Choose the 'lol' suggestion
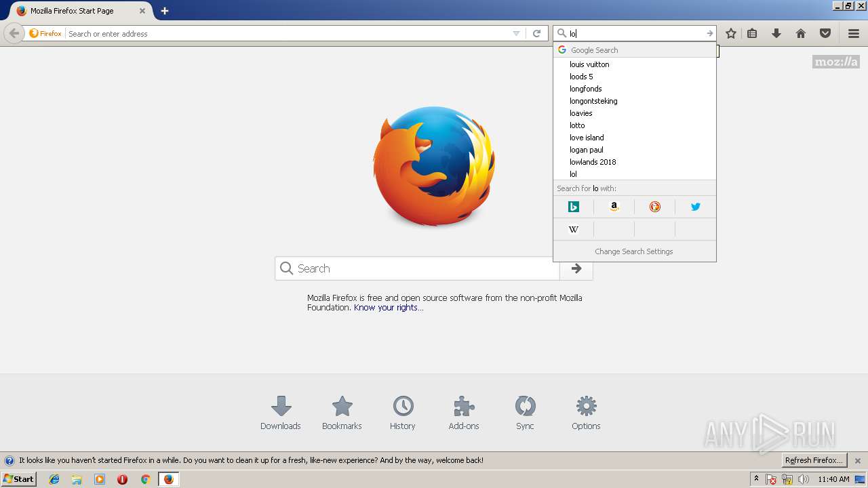Viewport: 868px width, 488px height. pyautogui.click(x=635, y=174)
